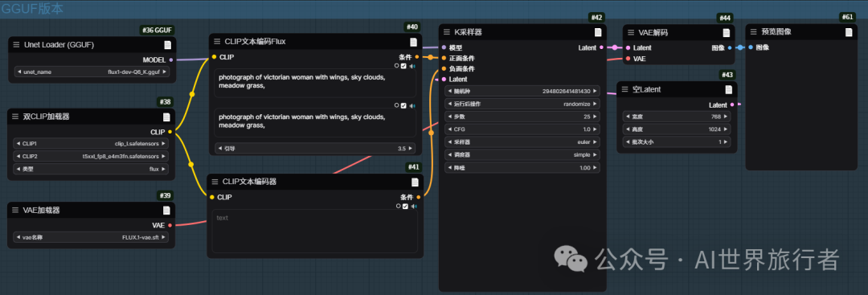This screenshot has height=295, width=868.
Task: Open the vae名称 FLUX.1-vae.sft selector
Action: point(91,237)
